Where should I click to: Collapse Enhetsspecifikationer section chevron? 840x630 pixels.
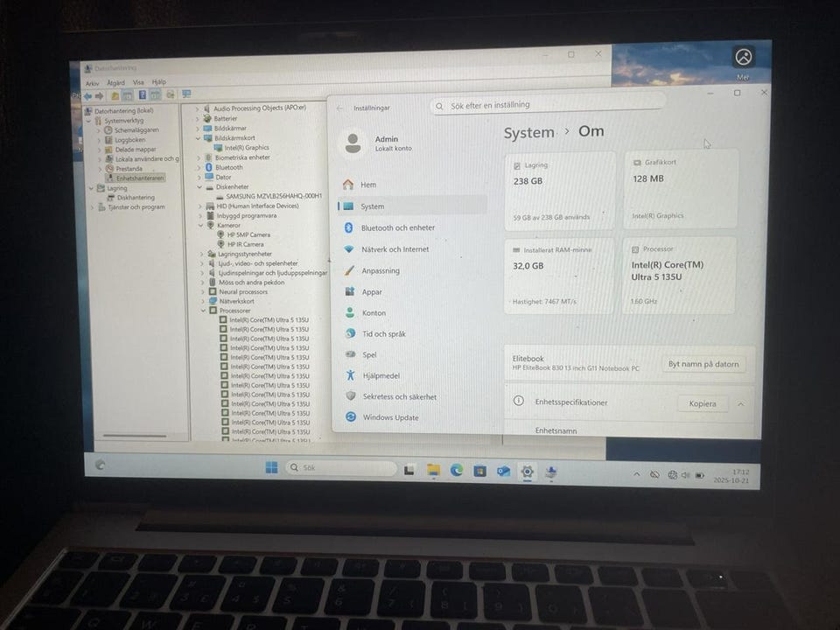pyautogui.click(x=741, y=404)
